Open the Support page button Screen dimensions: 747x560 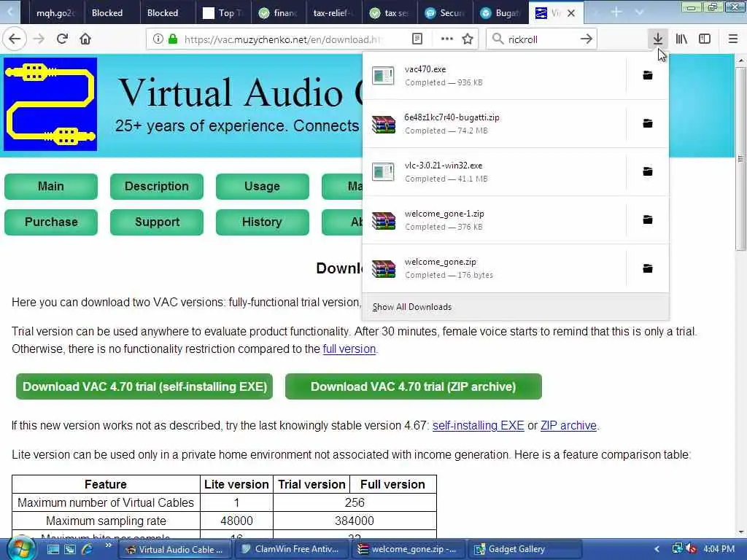pos(157,222)
